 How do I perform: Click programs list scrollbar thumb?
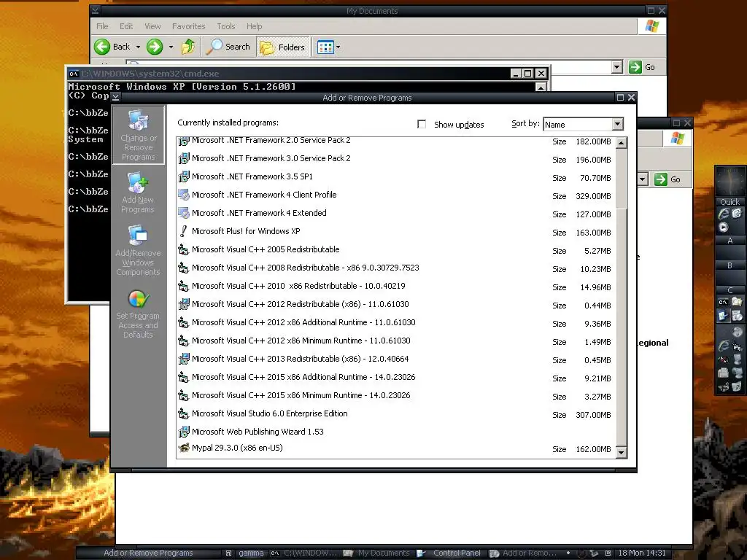pyautogui.click(x=622, y=178)
